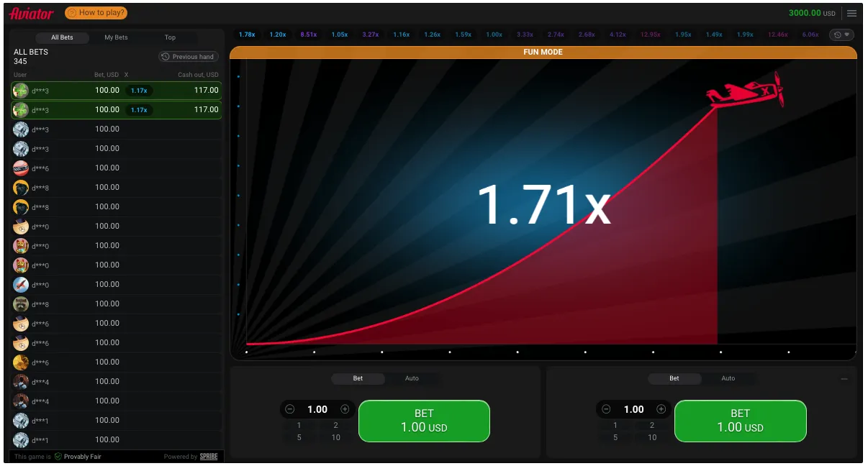Open the My Bets tab

tap(116, 37)
